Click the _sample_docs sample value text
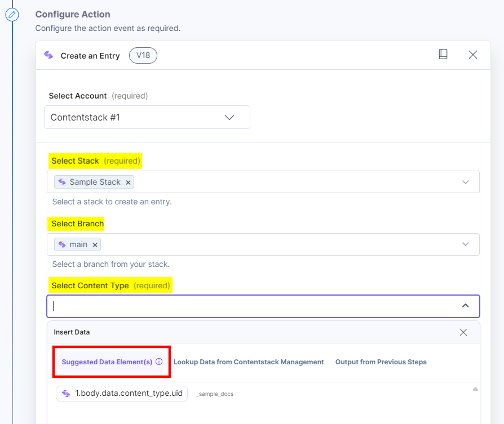The image size is (504, 424). coord(215,394)
